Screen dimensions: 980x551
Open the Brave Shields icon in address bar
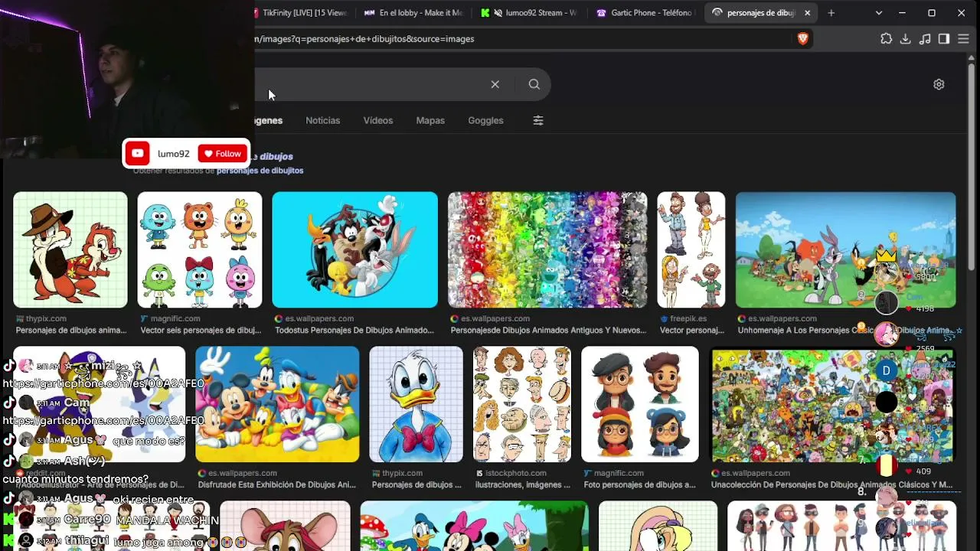[x=802, y=38]
